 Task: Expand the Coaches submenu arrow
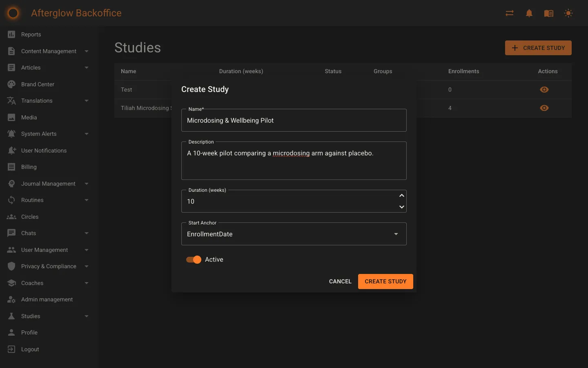[x=87, y=283]
